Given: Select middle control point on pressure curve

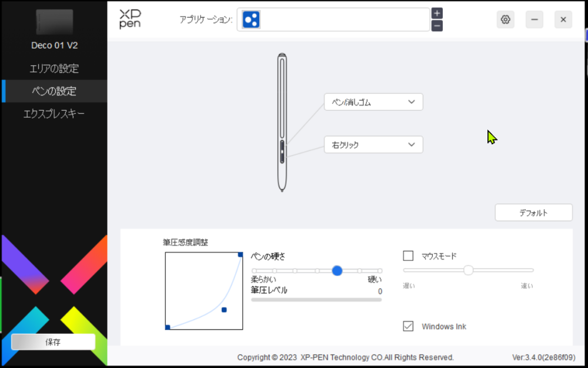Looking at the screenshot, I should [x=224, y=310].
